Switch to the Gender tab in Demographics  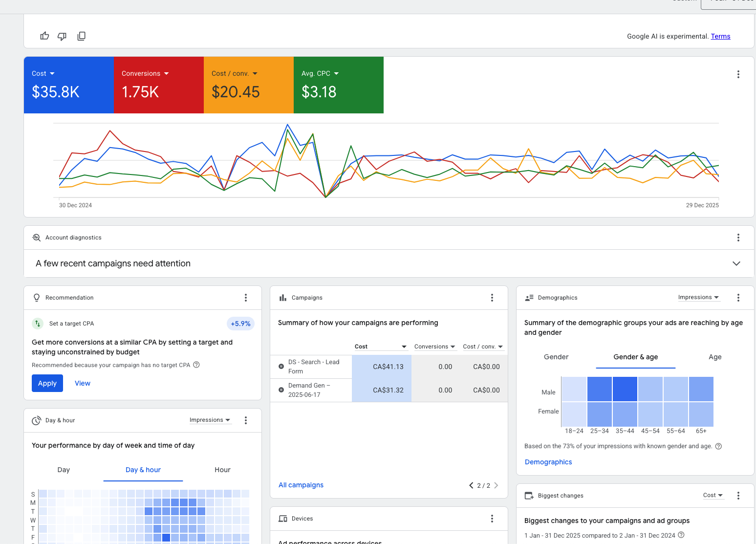point(556,357)
